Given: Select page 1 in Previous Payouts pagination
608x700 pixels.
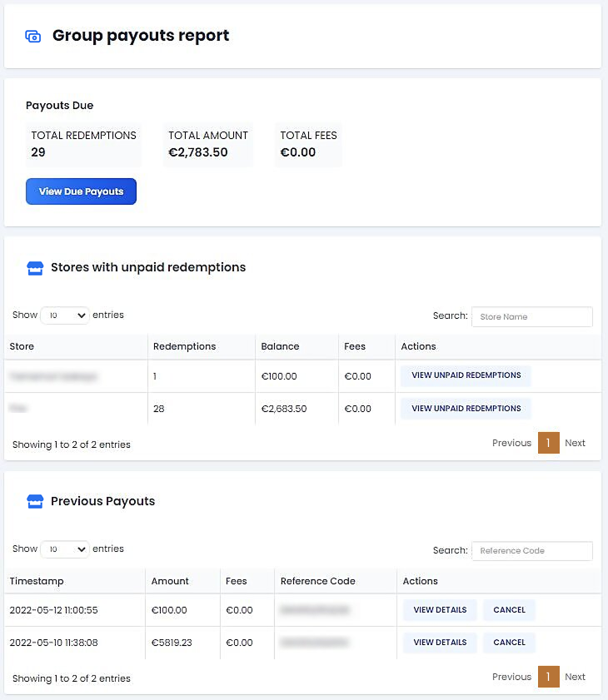Looking at the screenshot, I should point(548,677).
